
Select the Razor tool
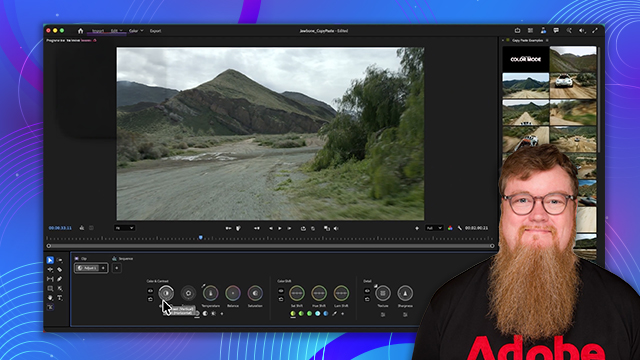pos(60,270)
